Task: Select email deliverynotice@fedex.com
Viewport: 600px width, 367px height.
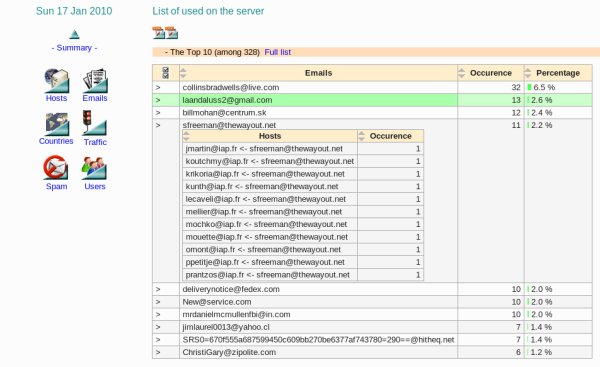Action: [x=231, y=289]
